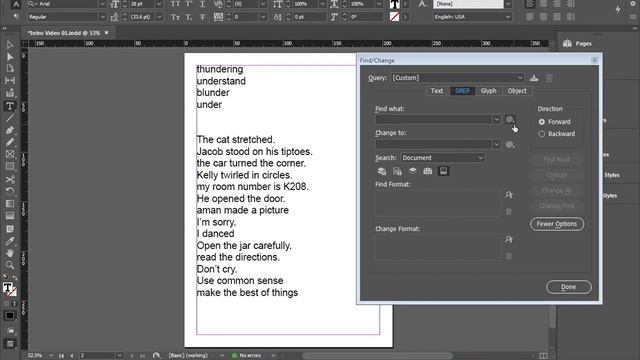640x360 pixels.
Task: Select the Gradient Feather tool
Action: click(10, 216)
